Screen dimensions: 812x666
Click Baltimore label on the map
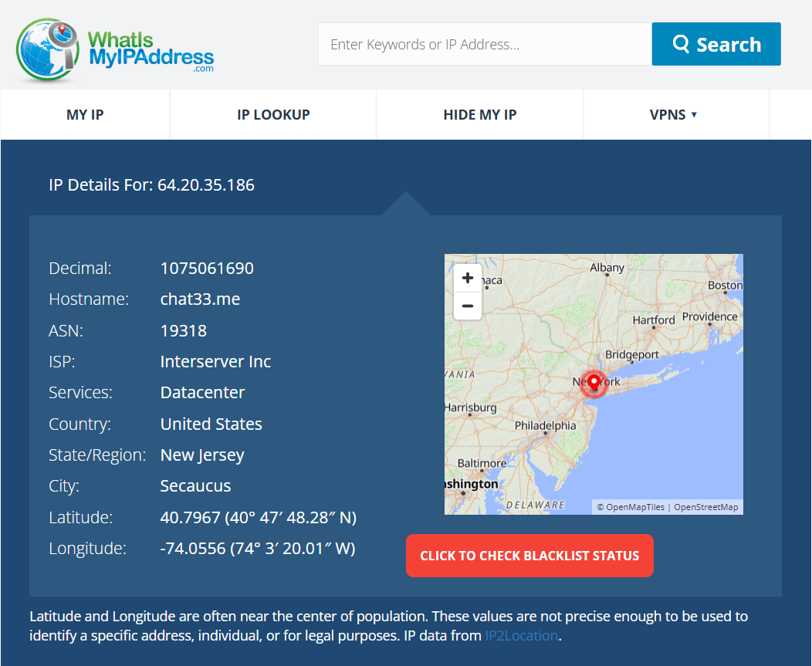(482, 463)
